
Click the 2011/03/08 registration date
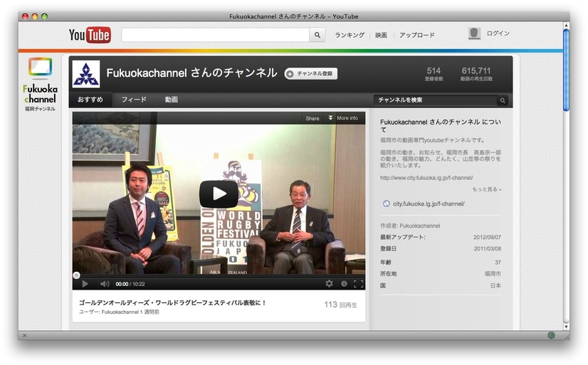pos(487,248)
